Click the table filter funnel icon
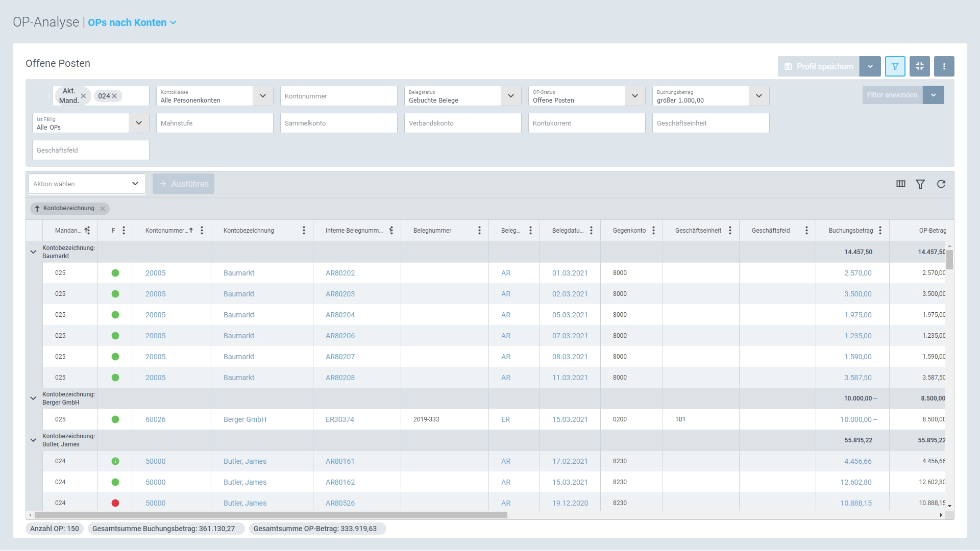Viewport: 980px width, 551px height. [920, 184]
